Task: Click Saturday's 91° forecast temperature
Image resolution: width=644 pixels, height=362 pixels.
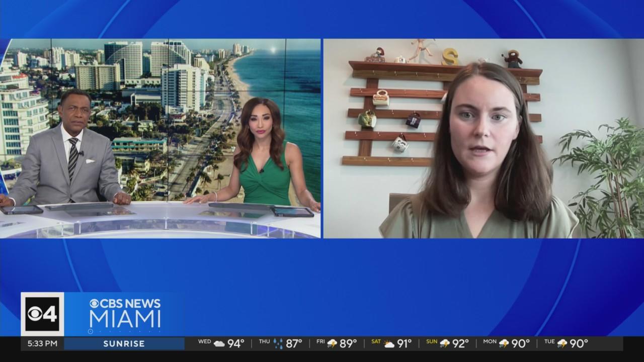Action: pyautogui.click(x=405, y=344)
